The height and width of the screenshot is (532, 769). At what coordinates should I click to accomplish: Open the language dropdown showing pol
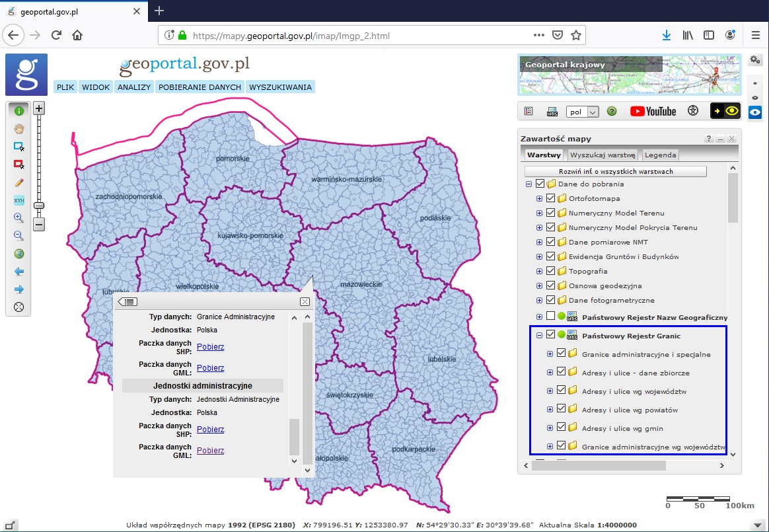(582, 112)
